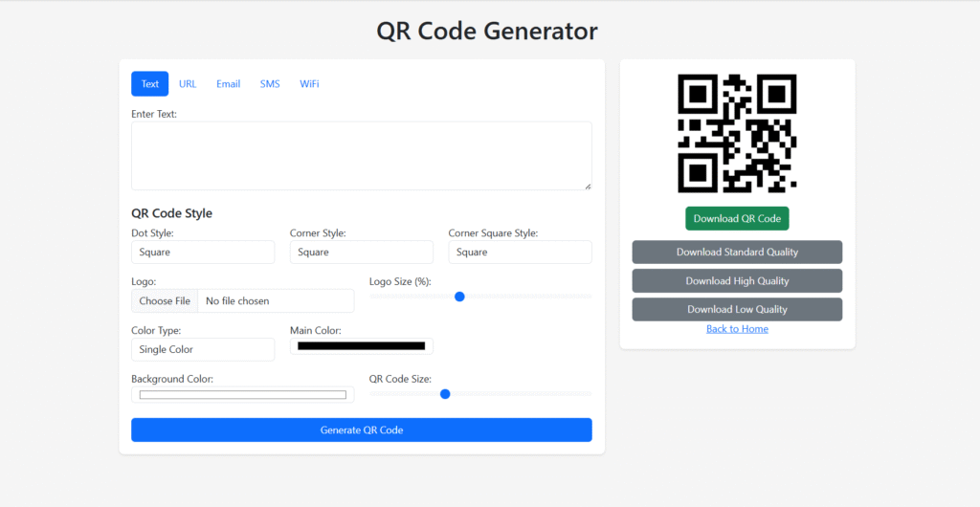Switch to the SMS tab
The width and height of the screenshot is (980, 507).
click(x=270, y=83)
